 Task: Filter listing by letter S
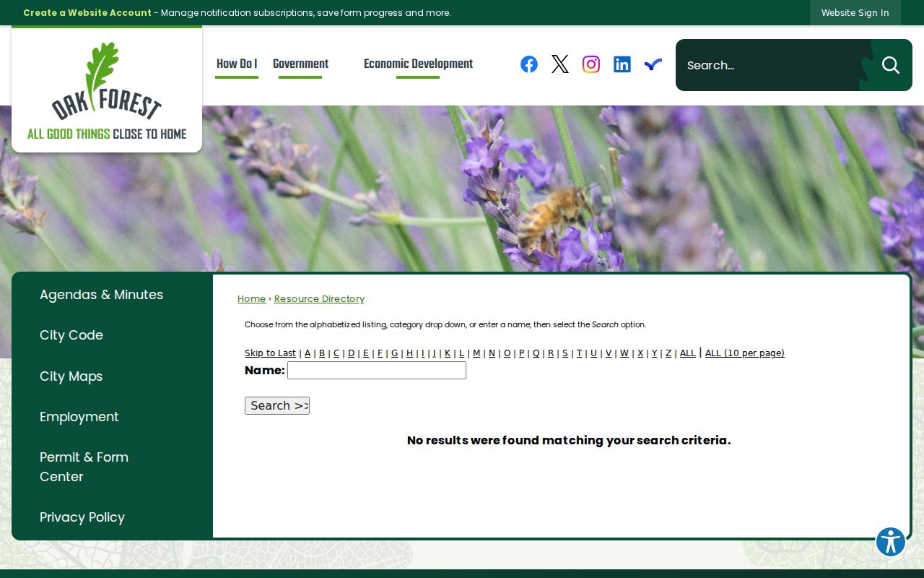pyautogui.click(x=565, y=353)
